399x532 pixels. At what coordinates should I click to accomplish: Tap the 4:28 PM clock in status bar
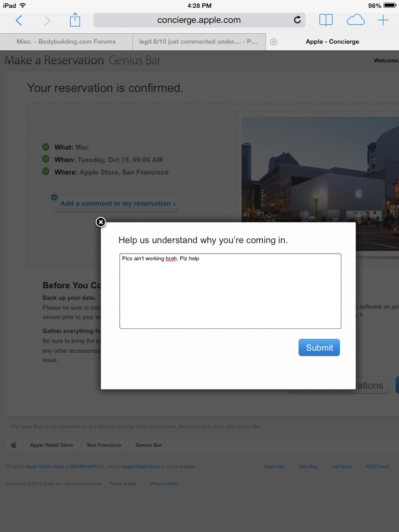click(199, 6)
